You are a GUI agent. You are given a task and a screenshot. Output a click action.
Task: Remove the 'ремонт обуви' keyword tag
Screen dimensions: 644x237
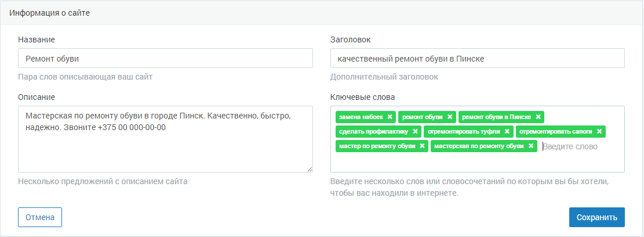(450, 117)
